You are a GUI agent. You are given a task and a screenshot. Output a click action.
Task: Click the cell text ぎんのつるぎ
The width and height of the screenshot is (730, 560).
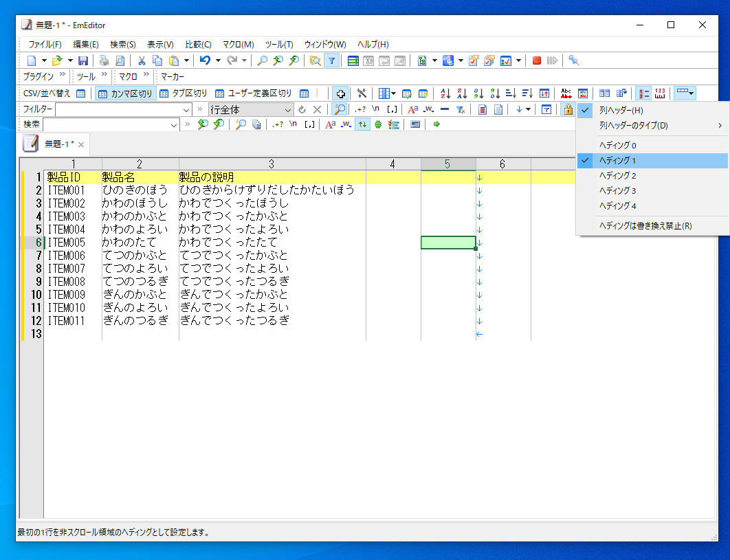(x=135, y=321)
